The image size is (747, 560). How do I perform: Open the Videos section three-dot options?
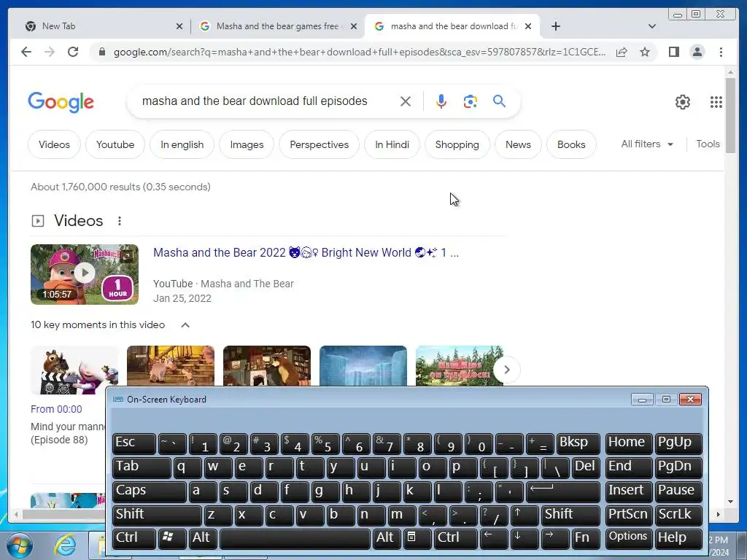(x=120, y=221)
